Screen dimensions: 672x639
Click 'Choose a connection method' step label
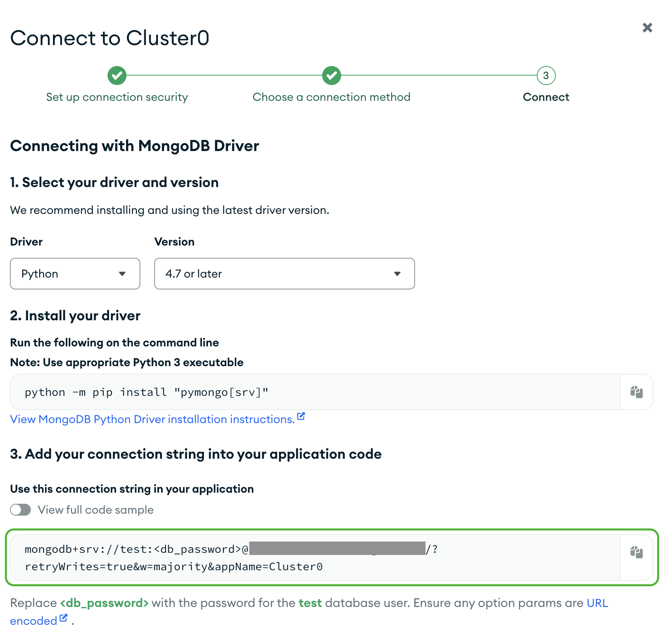pos(332,97)
